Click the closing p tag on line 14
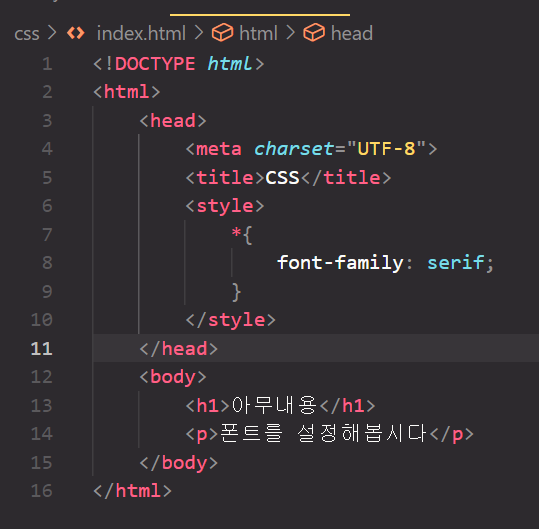 [452, 434]
